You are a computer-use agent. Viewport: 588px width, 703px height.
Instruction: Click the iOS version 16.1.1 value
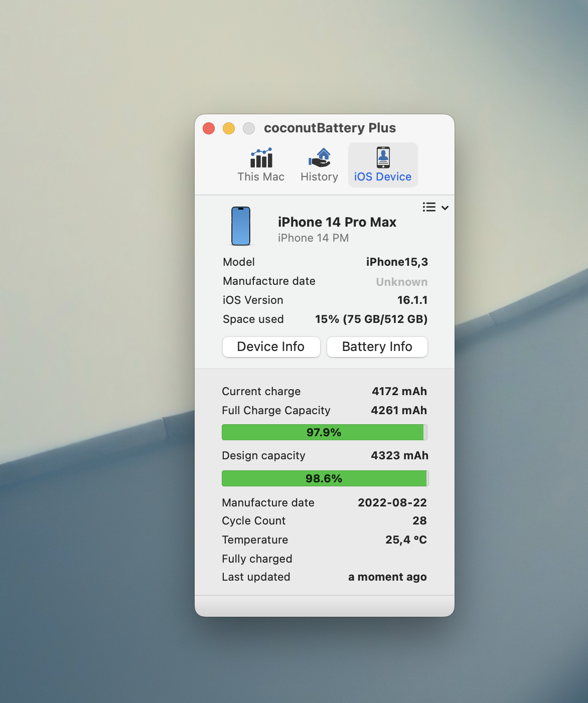[412, 300]
